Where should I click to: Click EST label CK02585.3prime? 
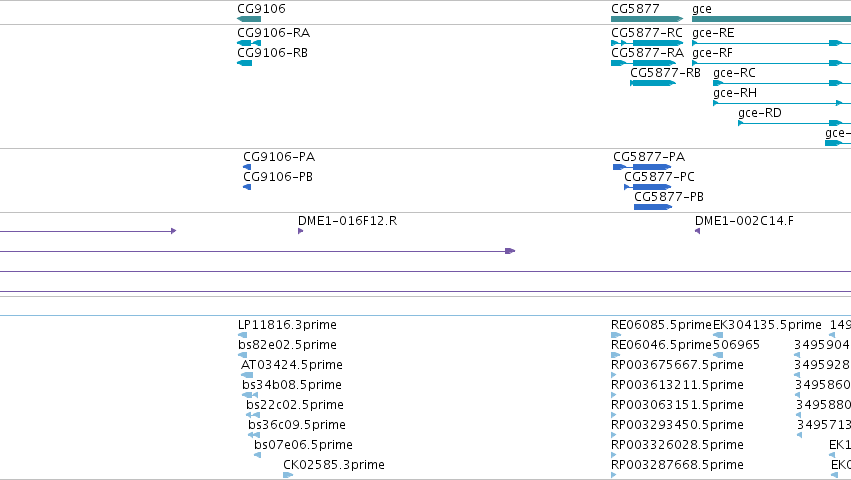334,465
